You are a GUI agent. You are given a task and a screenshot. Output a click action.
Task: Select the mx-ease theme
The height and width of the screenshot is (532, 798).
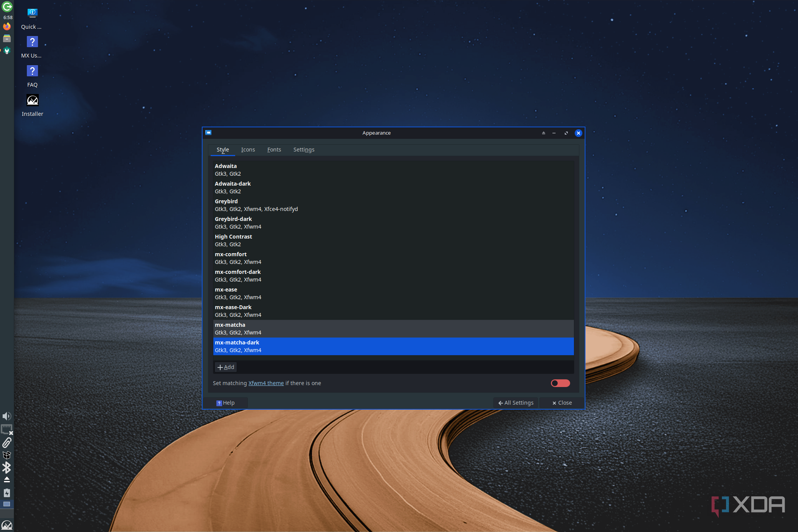(393, 293)
